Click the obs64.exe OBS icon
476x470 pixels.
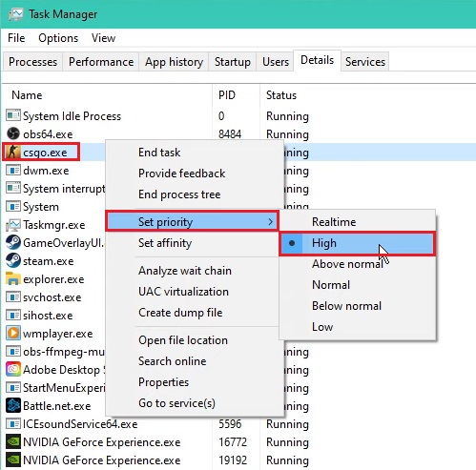point(13,133)
